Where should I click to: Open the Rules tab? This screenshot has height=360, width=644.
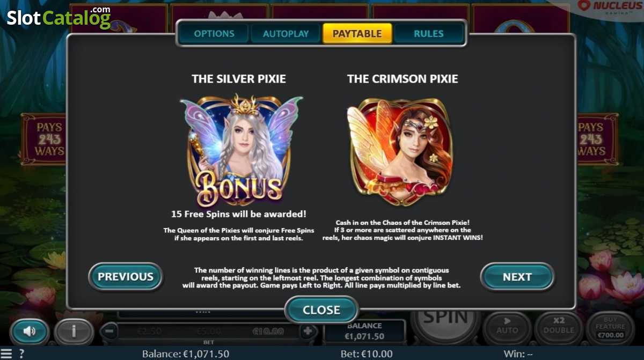pos(428,33)
